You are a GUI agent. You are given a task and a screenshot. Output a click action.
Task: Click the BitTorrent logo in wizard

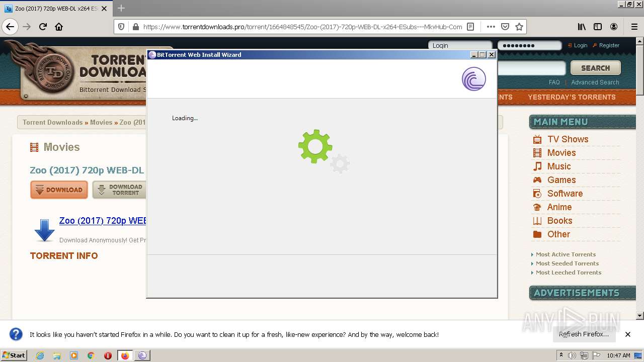(x=473, y=79)
